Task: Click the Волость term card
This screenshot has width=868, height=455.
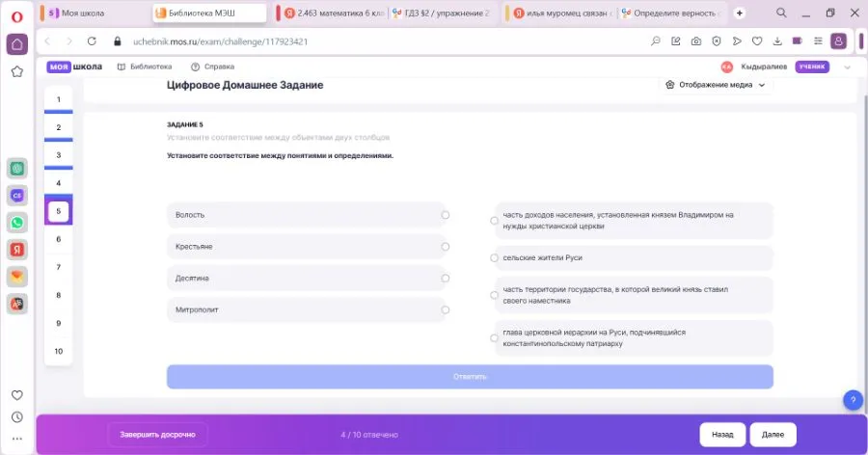Action: tap(307, 215)
